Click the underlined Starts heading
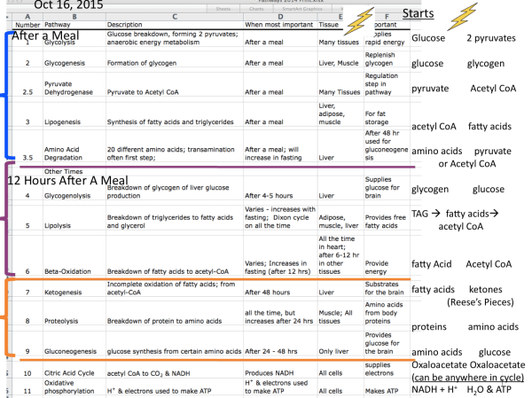The width and height of the screenshot is (532, 398). pos(418,15)
